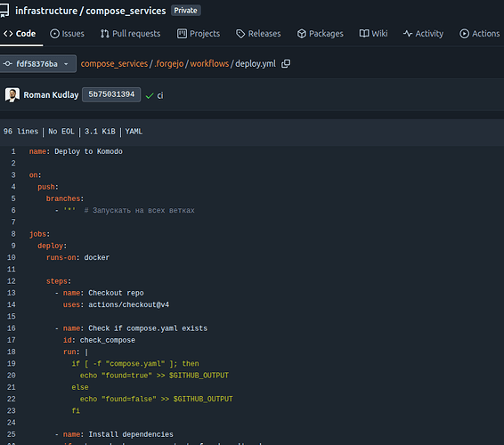Open commit 5b75031394
This screenshot has width=504, height=445.
coord(111,94)
